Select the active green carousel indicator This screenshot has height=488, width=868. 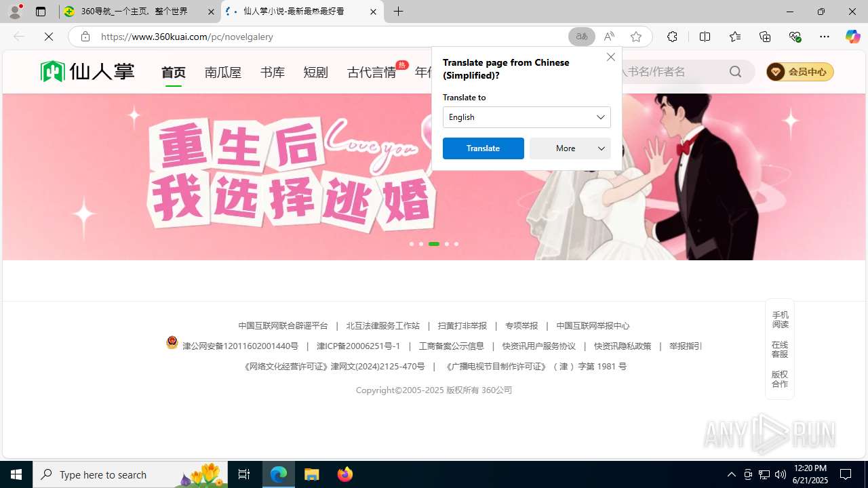(434, 244)
